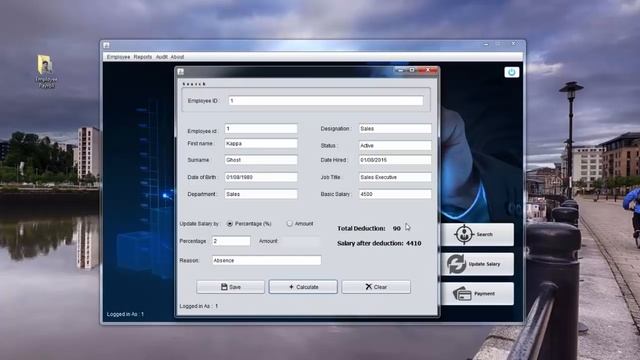This screenshot has width=640, height=360.
Task: Click main window 'Logged in As : 1' text
Action: click(x=125, y=314)
